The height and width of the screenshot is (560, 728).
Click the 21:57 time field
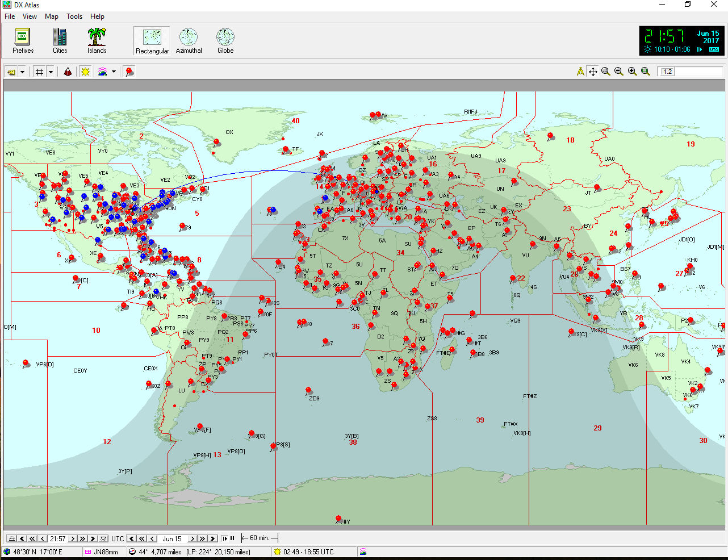click(x=58, y=538)
